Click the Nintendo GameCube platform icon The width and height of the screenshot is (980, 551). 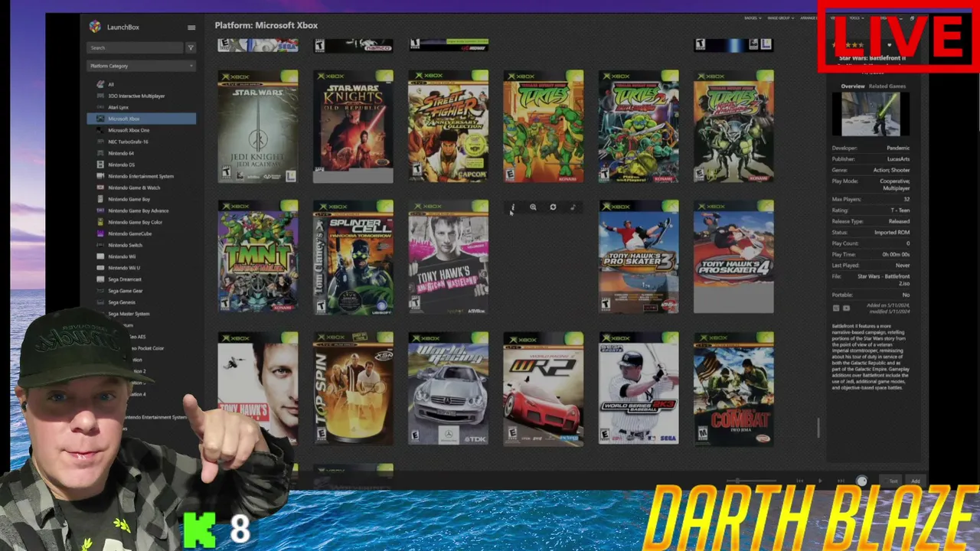click(100, 233)
